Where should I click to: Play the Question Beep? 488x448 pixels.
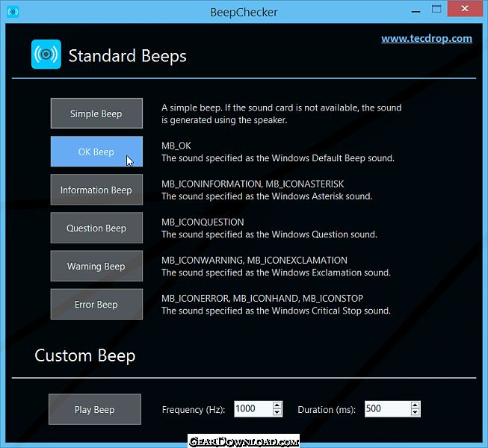point(96,228)
